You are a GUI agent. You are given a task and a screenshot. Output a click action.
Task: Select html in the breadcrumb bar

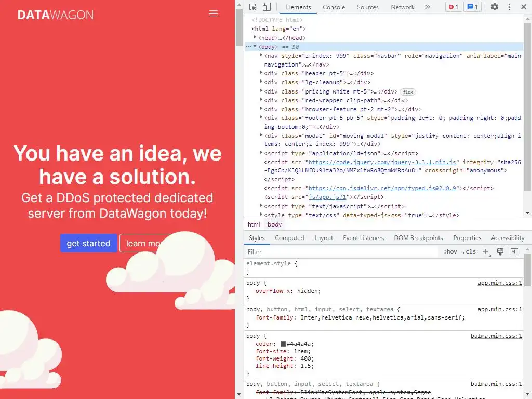click(x=254, y=224)
